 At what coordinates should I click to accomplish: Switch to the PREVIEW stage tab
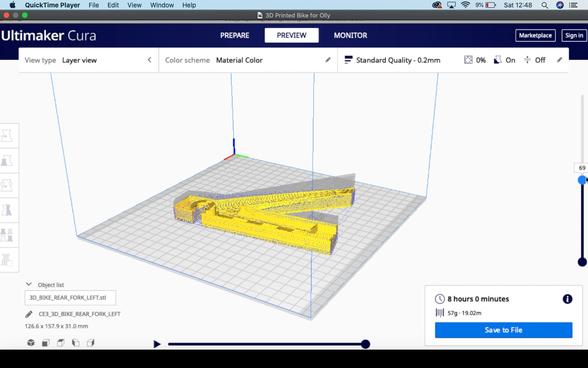292,35
